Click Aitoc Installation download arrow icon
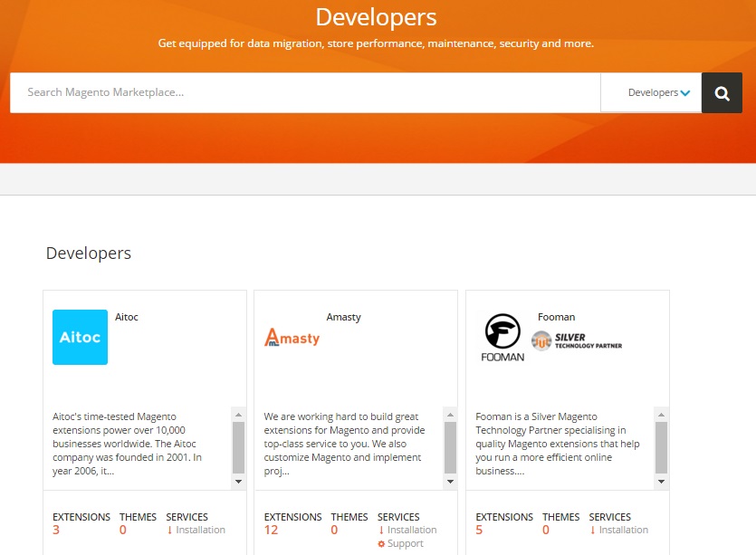 click(x=169, y=530)
